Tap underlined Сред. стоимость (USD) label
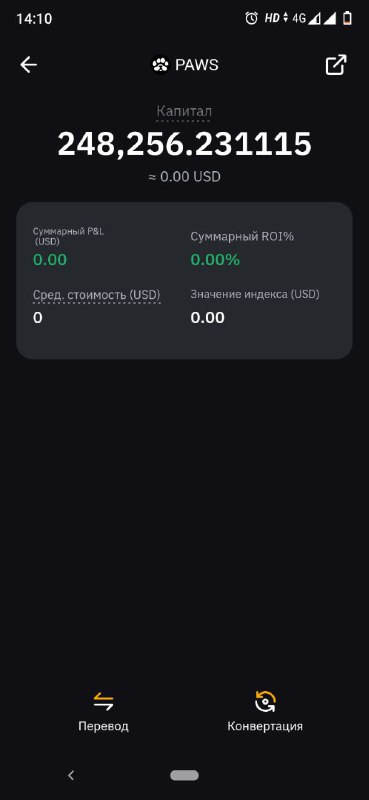Screen dimensions: 369x800 pos(97,295)
